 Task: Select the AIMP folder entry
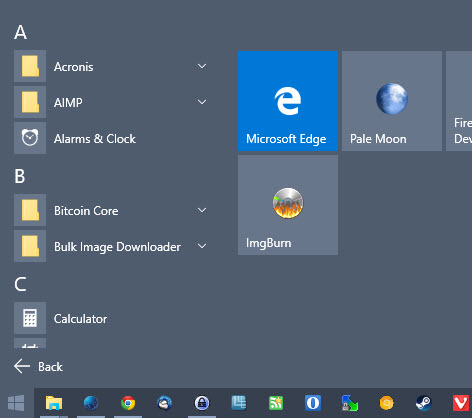(112, 102)
